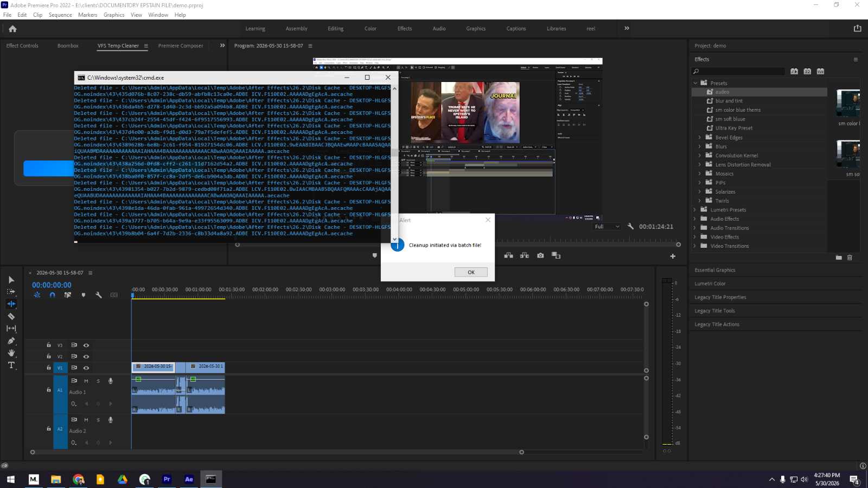This screenshot has height=488, width=868.
Task: Click the Lift button in Program monitor
Action: point(508,255)
